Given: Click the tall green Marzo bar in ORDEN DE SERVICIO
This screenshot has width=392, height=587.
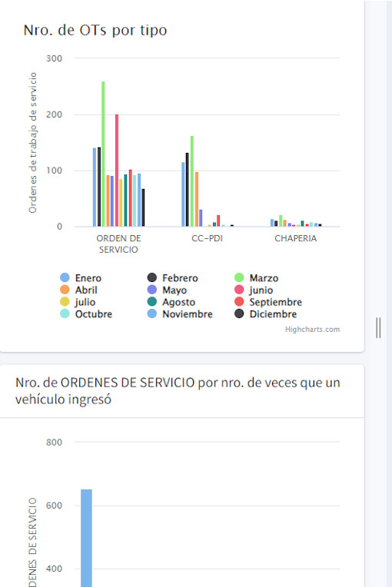Looking at the screenshot, I should (103, 154).
